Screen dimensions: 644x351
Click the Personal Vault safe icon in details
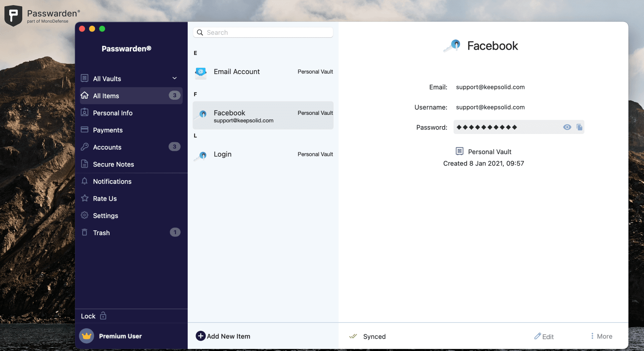(x=459, y=151)
